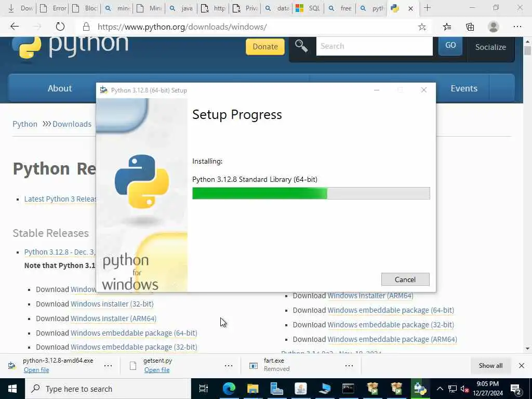Close the downloads bar

click(522, 365)
